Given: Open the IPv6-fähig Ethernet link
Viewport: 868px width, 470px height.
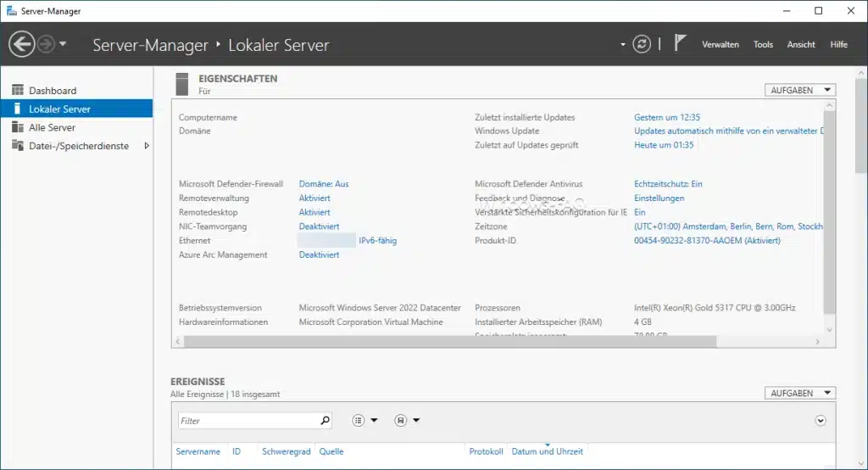Looking at the screenshot, I should (377, 241).
